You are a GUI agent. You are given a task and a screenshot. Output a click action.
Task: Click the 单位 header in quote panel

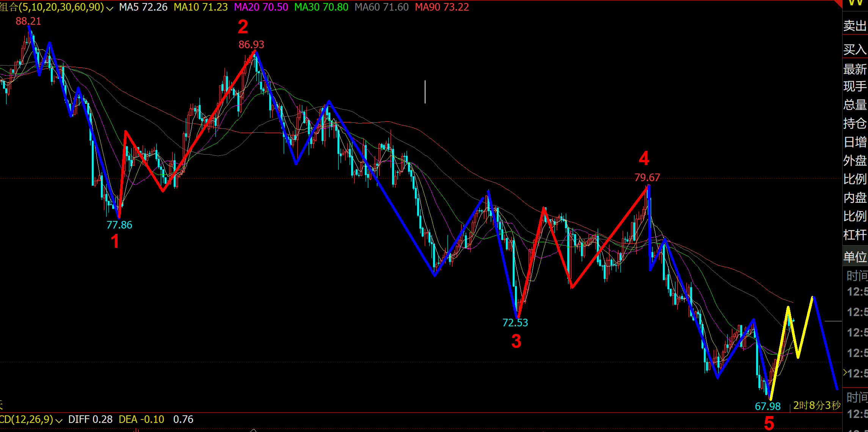(x=855, y=257)
